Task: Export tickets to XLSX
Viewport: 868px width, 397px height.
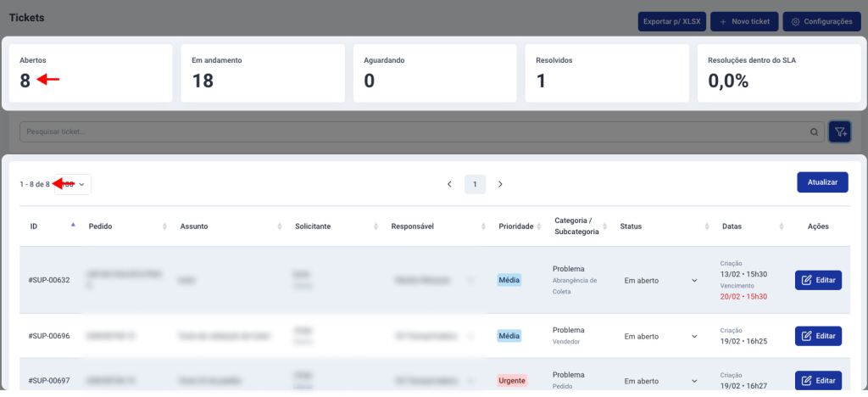Action: tap(671, 22)
